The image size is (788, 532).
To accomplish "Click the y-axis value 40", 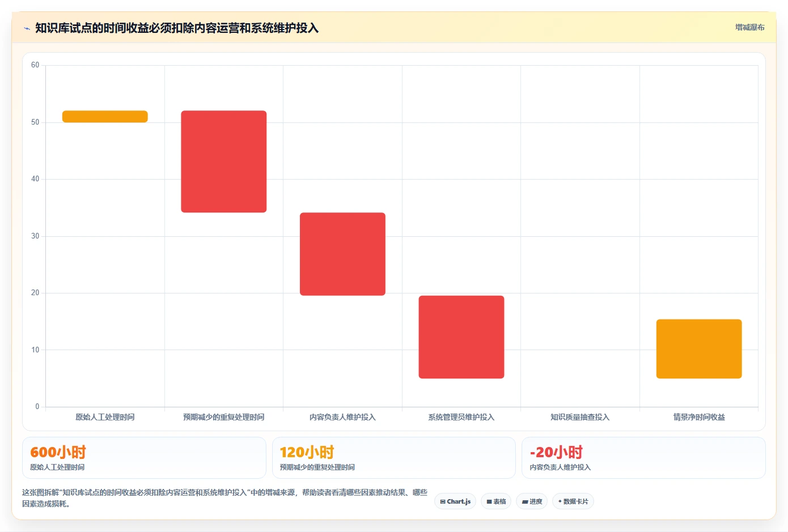I will (x=35, y=179).
